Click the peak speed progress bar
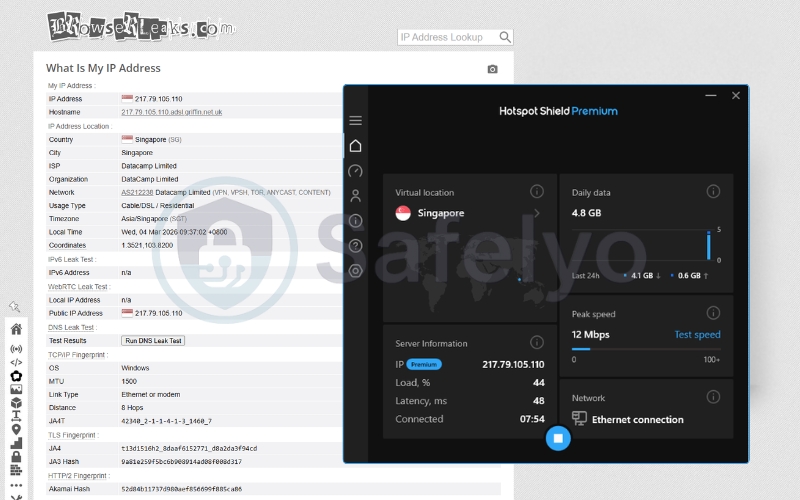This screenshot has height=500, width=800. [x=646, y=349]
